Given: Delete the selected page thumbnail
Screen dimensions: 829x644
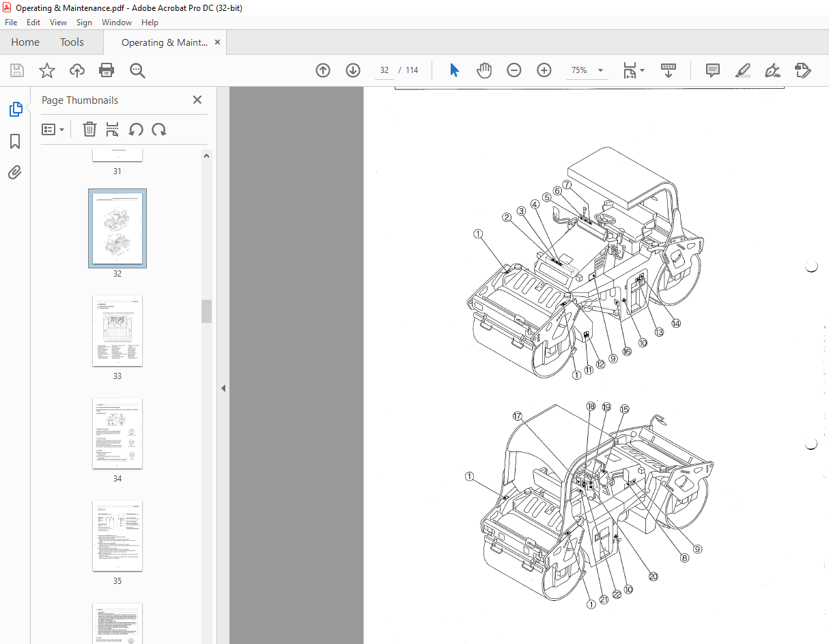Looking at the screenshot, I should pyautogui.click(x=89, y=130).
